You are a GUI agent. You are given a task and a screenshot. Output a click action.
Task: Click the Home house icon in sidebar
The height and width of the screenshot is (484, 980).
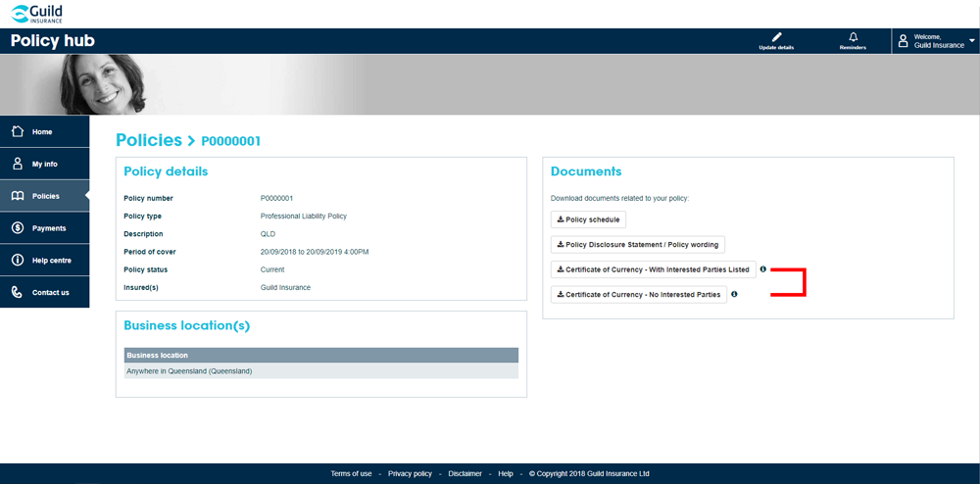point(18,131)
